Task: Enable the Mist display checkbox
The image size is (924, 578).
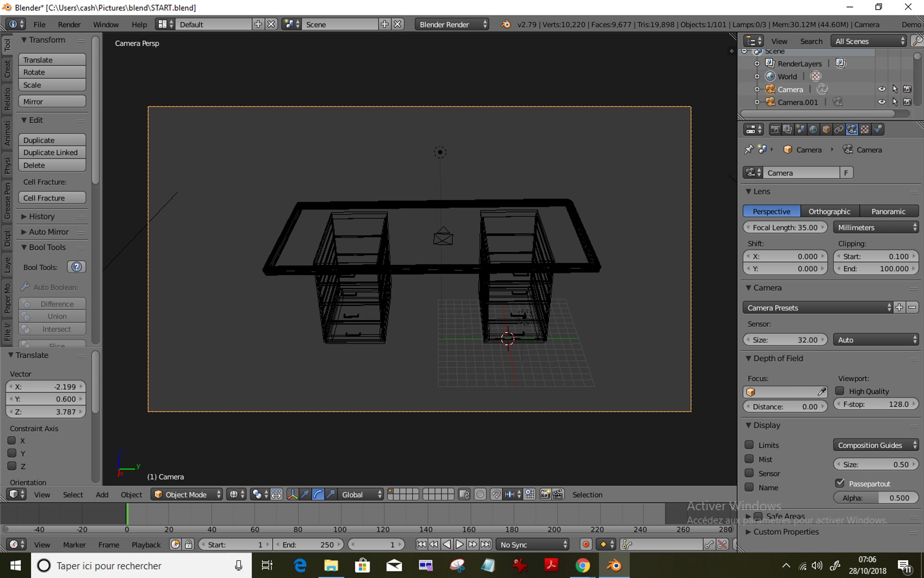Action: 750,459
